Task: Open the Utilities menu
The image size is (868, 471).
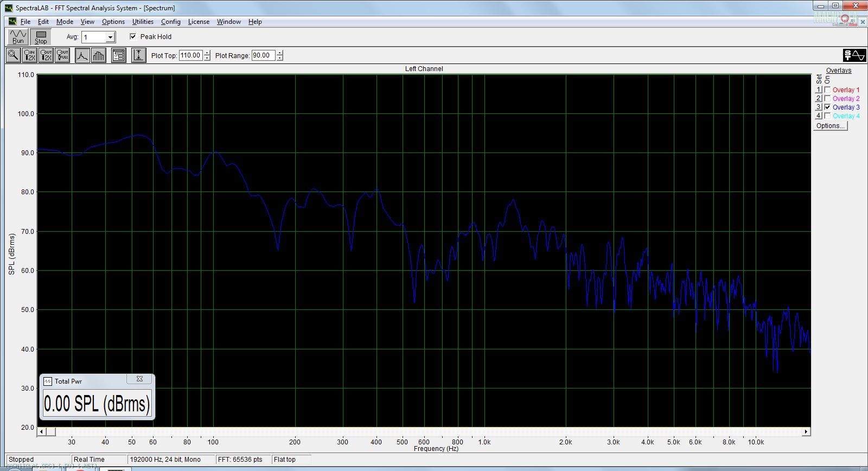Action: [143, 22]
